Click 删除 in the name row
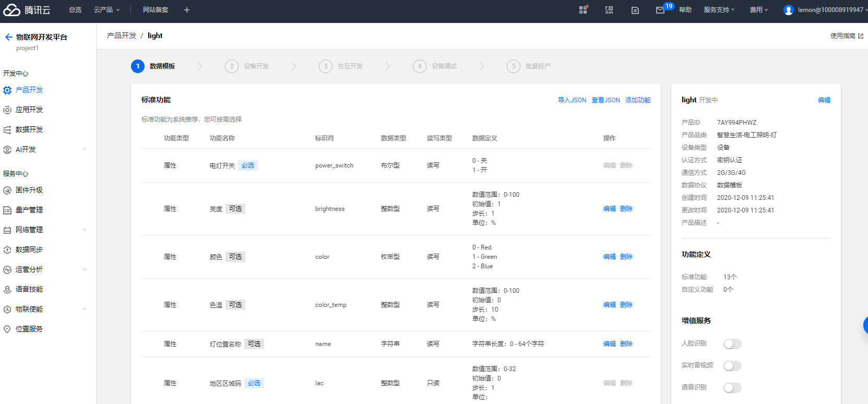 pyautogui.click(x=626, y=344)
